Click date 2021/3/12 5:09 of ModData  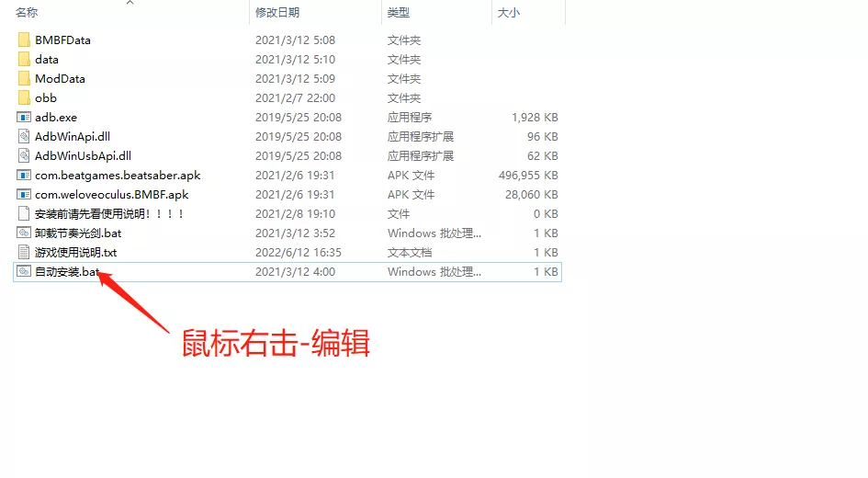295,79
